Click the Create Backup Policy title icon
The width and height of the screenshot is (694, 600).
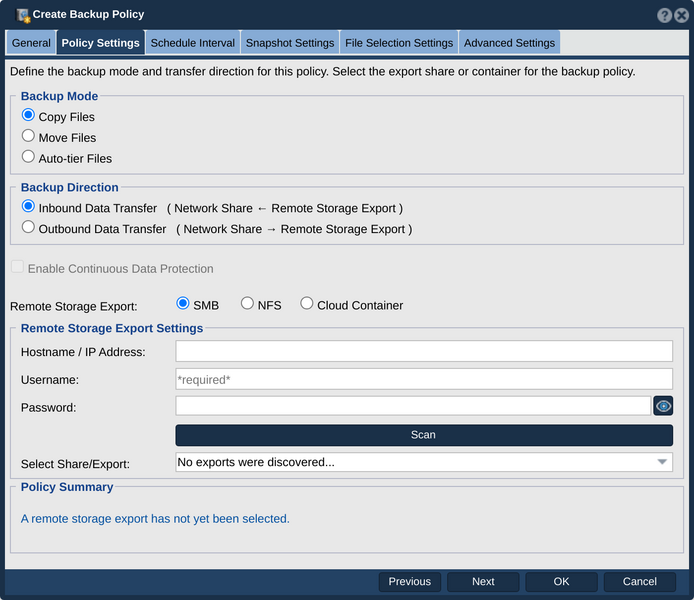[23, 15]
